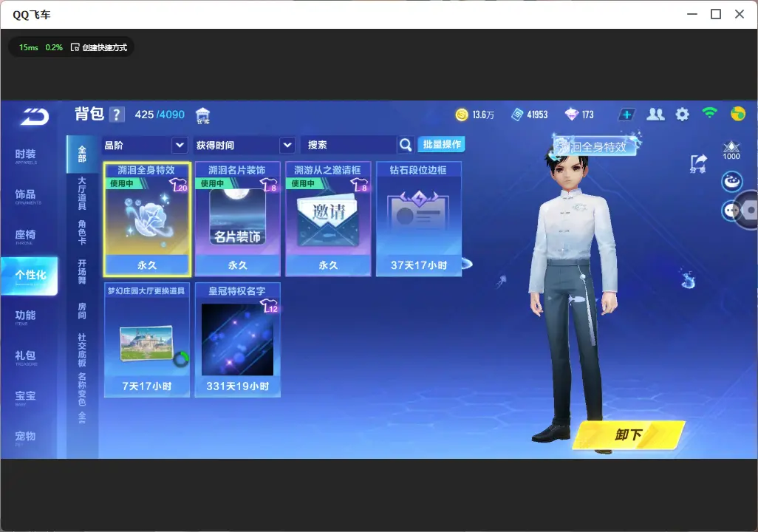Image resolution: width=758 pixels, height=532 pixels.
Task: Click the 41953 coupon amount
Action: coord(537,115)
